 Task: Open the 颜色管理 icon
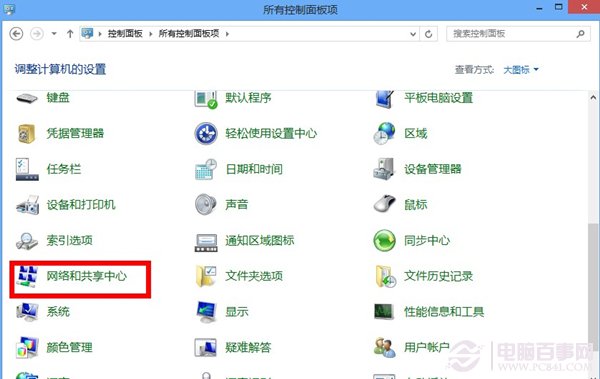[x=27, y=347]
